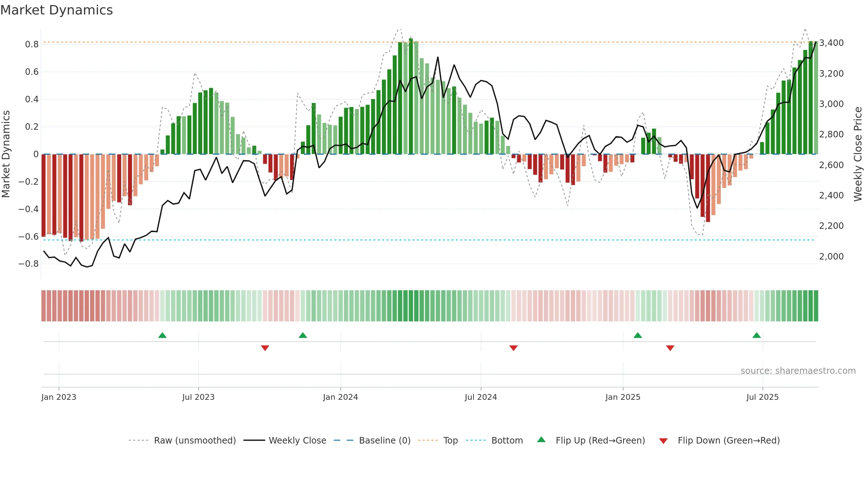Click the −0.6 left axis tick
Viewport: 868px width, 488px height.
[x=29, y=236]
